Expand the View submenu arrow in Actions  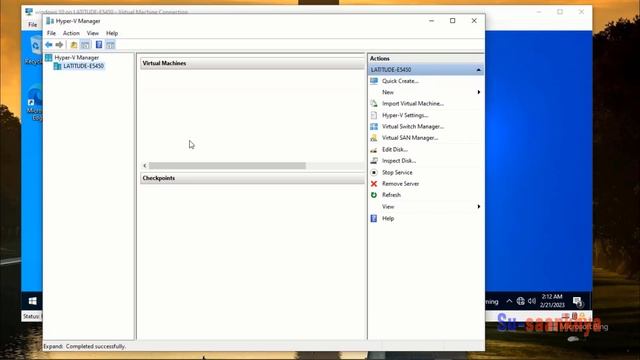479,207
